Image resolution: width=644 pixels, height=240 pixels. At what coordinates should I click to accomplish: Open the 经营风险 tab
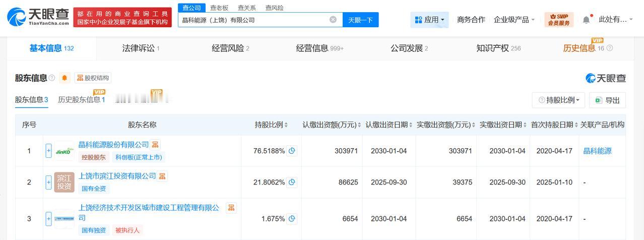pyautogui.click(x=230, y=48)
